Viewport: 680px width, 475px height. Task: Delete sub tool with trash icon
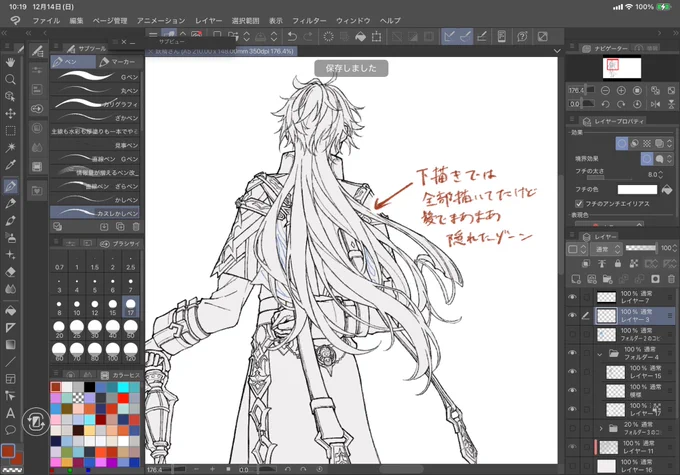(x=136, y=226)
